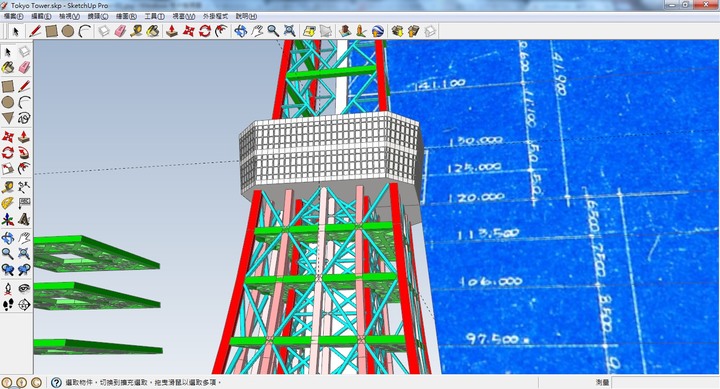Select Push/Pull in top toolbar

pos(172,31)
